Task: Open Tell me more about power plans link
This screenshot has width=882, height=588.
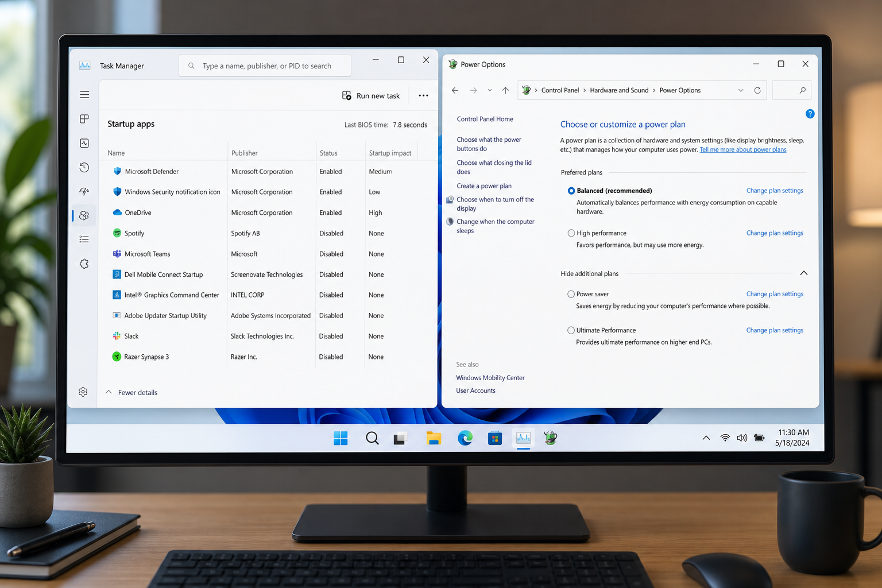Action: point(743,149)
